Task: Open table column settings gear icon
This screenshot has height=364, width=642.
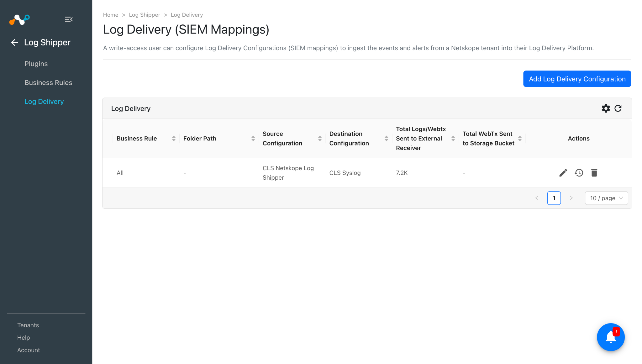Action: pyautogui.click(x=606, y=108)
